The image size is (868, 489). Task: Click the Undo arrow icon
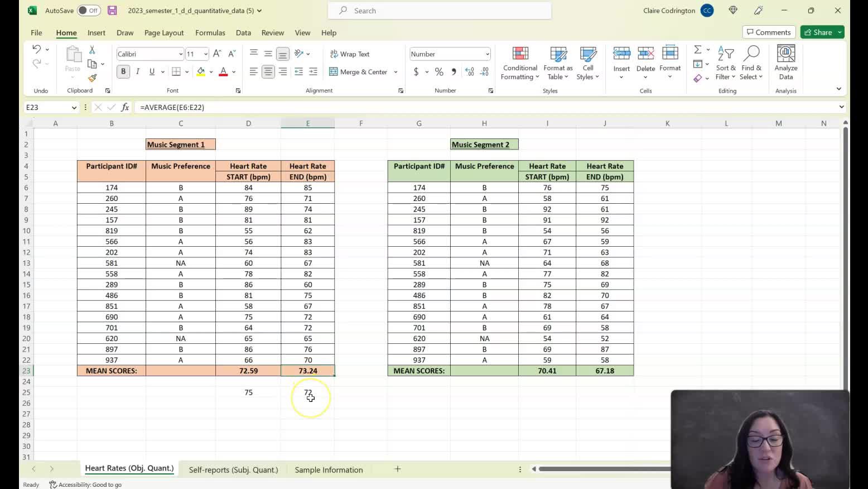(x=37, y=49)
